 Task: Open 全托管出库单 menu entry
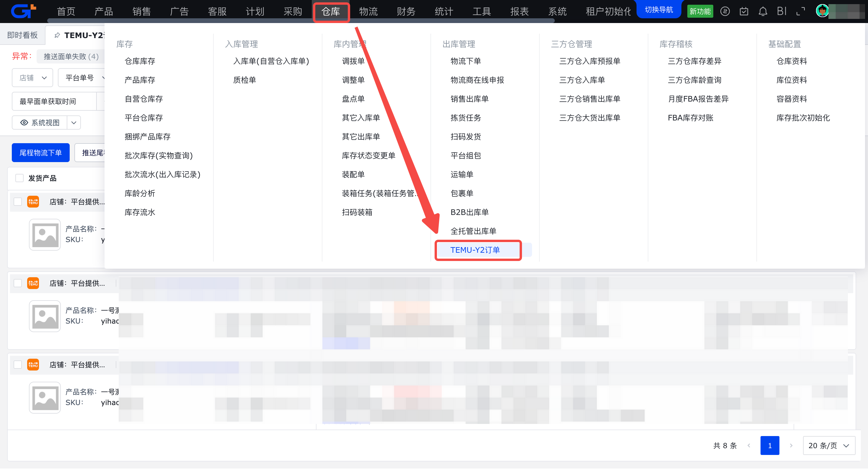[473, 231]
